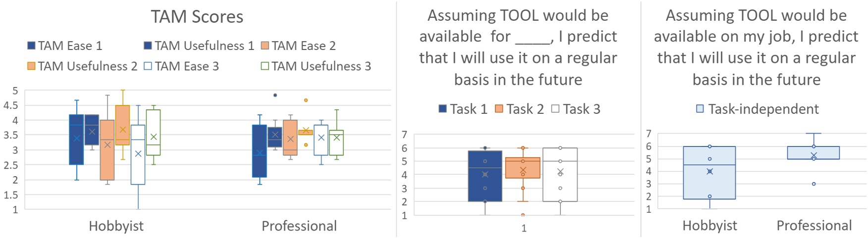The height and width of the screenshot is (238, 868).
Task: Click the TAM Usefulness 2 legend swatch
Action: coord(31,66)
